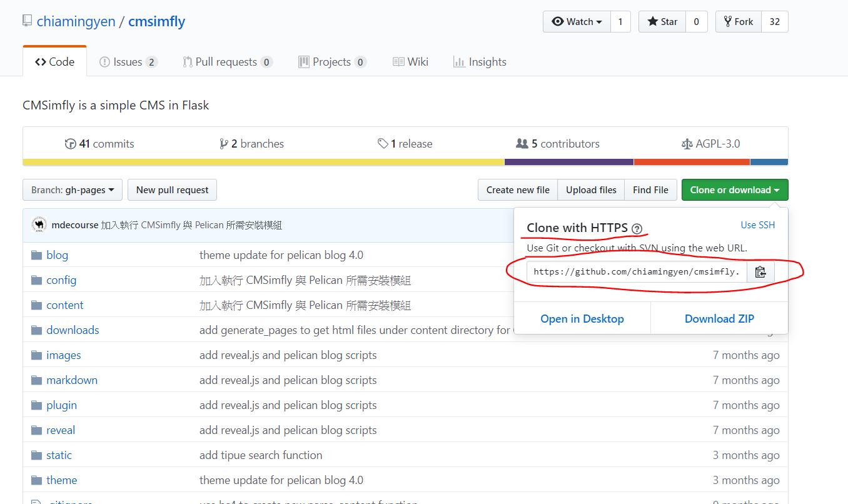848x504 pixels.
Task: View the 1 release page
Action: 405,144
